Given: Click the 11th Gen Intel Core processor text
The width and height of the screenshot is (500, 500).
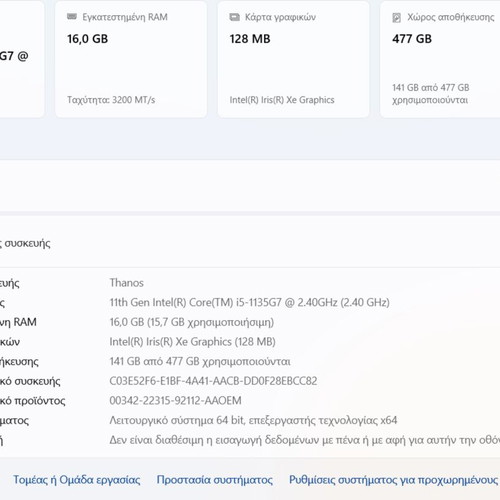Looking at the screenshot, I should click(249, 302).
